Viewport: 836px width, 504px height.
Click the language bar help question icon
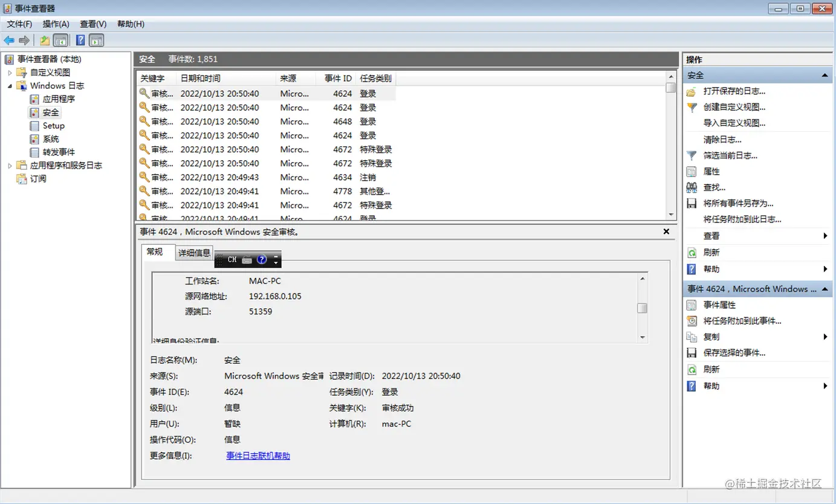pyautogui.click(x=262, y=259)
